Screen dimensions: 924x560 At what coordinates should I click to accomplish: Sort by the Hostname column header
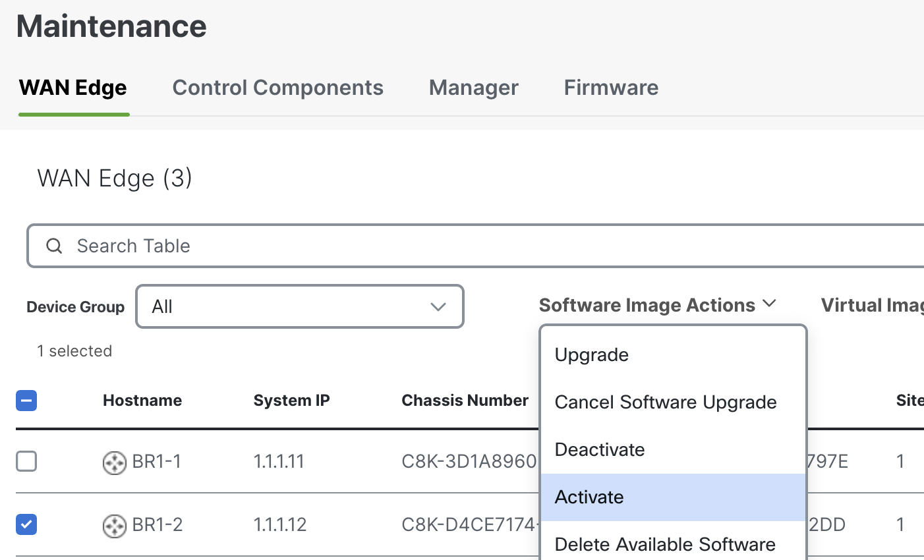click(x=142, y=401)
